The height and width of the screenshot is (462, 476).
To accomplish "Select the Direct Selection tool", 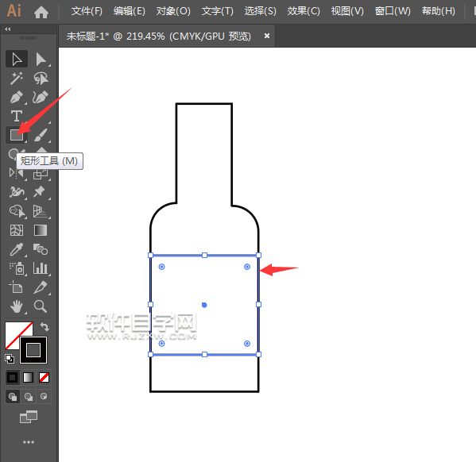I will [41, 59].
